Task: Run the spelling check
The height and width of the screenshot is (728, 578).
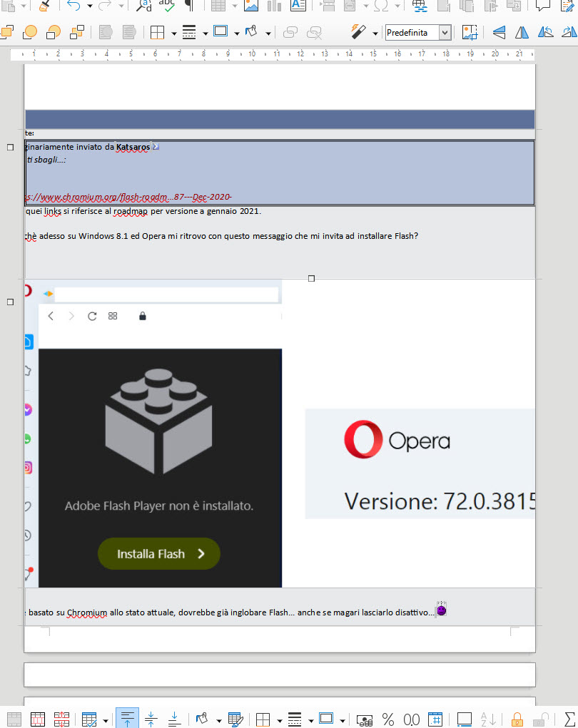Action: 167,5
